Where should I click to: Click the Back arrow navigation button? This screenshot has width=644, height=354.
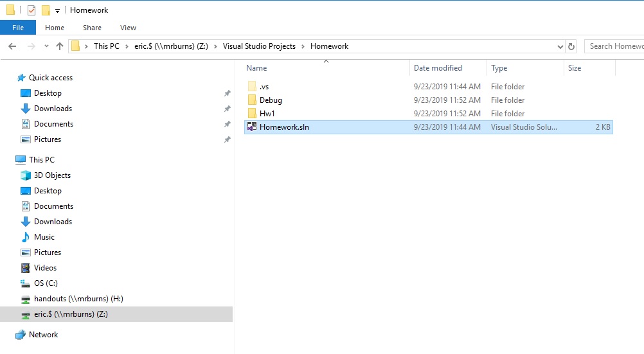[x=12, y=46]
